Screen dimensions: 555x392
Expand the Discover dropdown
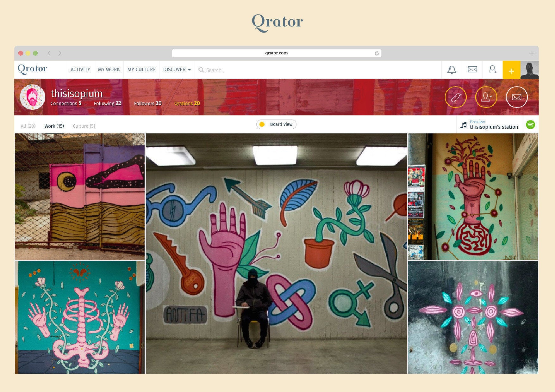click(177, 70)
